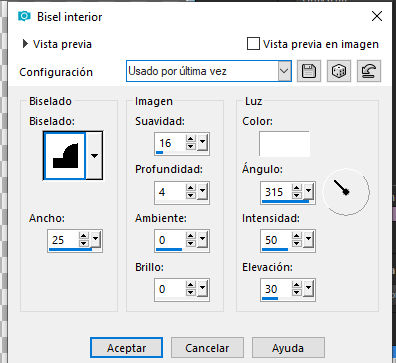Save the current preset with floppy icon
Screen dimensions: 396x363
[x=308, y=71]
